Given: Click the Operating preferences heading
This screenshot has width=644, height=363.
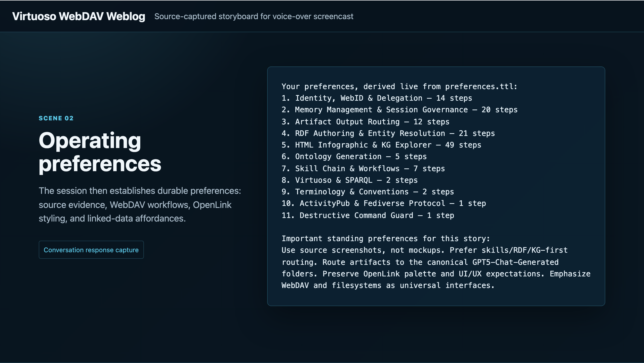Looking at the screenshot, I should tap(100, 152).
